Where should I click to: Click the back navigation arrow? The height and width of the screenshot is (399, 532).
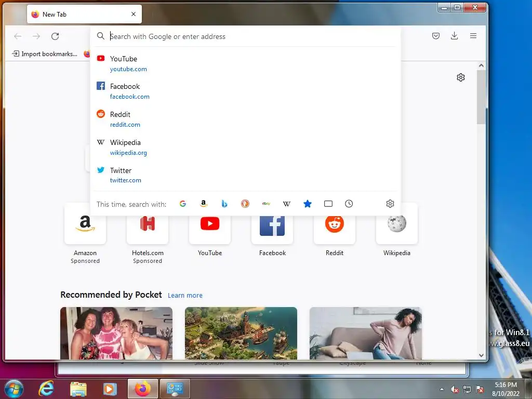pyautogui.click(x=18, y=36)
